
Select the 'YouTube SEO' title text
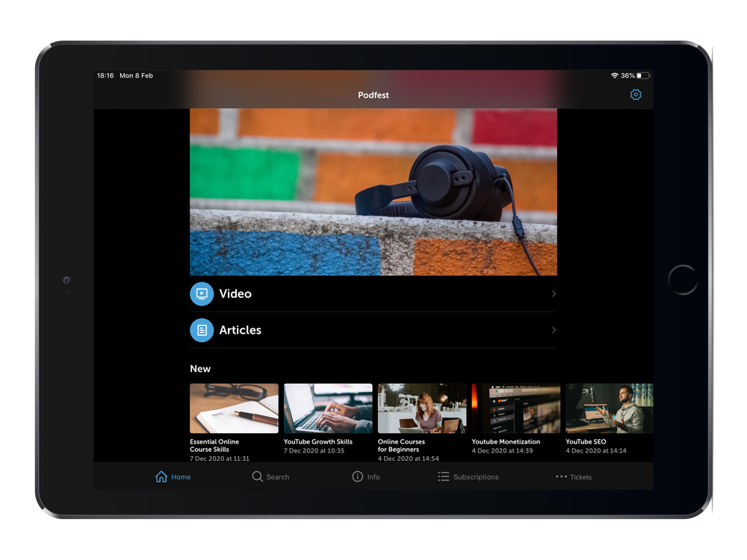coord(586,442)
